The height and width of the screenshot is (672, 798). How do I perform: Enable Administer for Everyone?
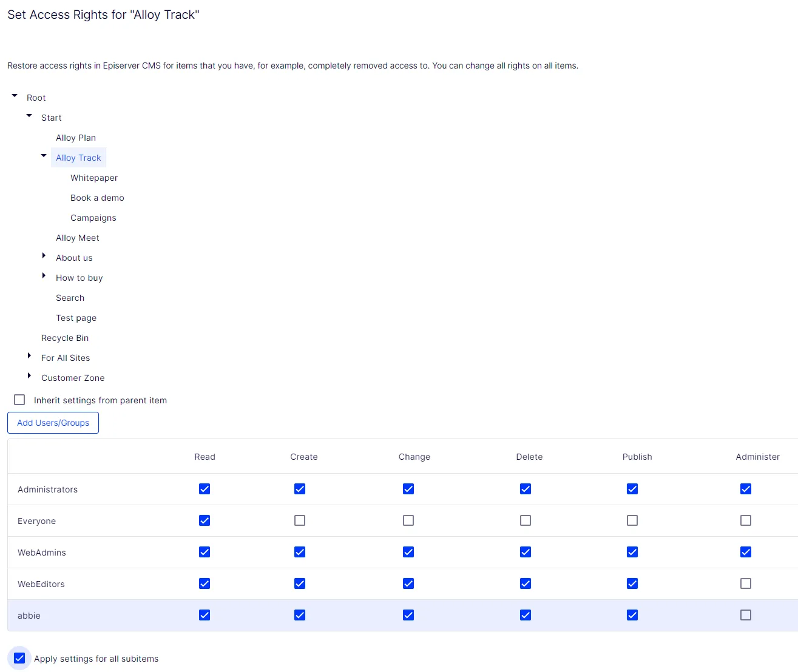746,520
